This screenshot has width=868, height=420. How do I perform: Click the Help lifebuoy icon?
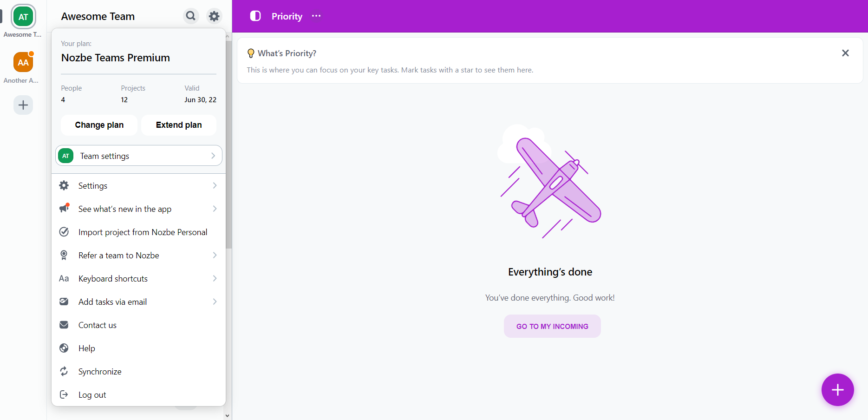(64, 348)
